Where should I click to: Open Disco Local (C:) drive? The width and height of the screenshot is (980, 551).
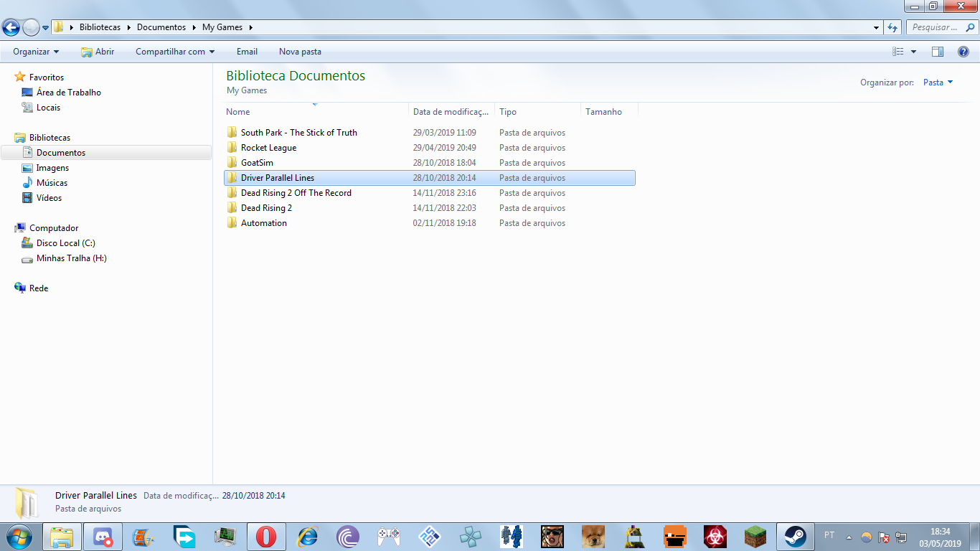pos(66,243)
